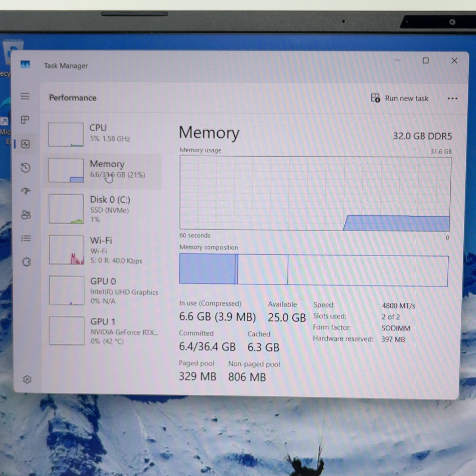The image size is (476, 476).
Task: Select the Performance page icon in sidebar
Action: click(x=26, y=144)
